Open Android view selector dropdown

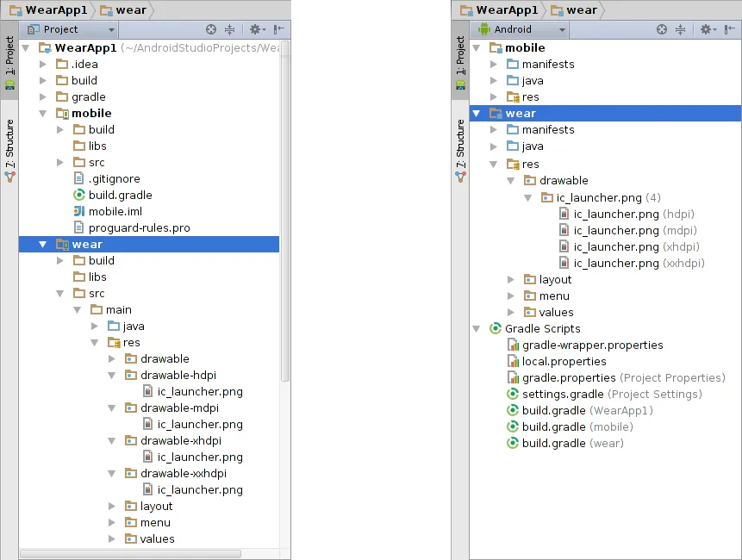point(521,29)
